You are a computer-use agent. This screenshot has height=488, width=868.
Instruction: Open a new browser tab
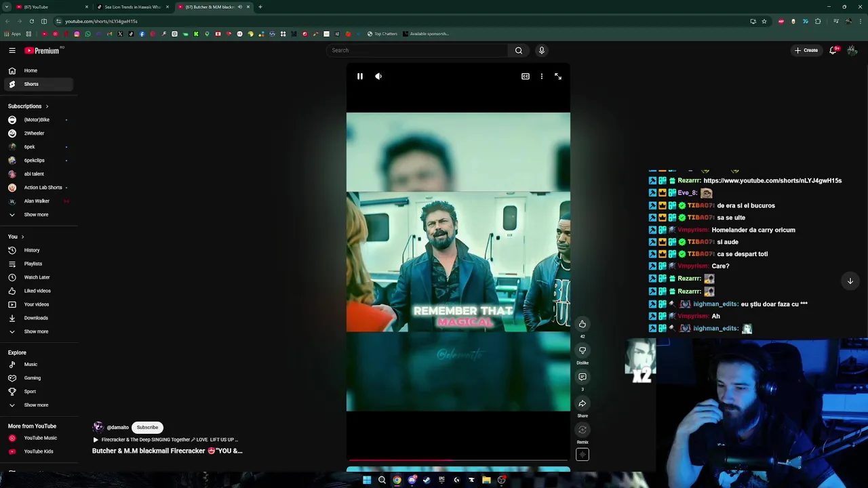pyautogui.click(x=260, y=7)
